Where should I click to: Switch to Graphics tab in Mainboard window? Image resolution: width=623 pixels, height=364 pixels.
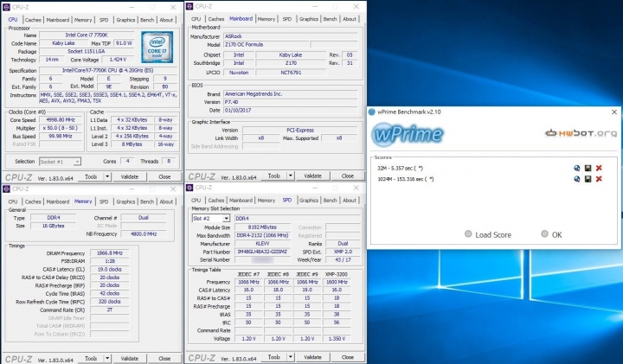pos(309,19)
